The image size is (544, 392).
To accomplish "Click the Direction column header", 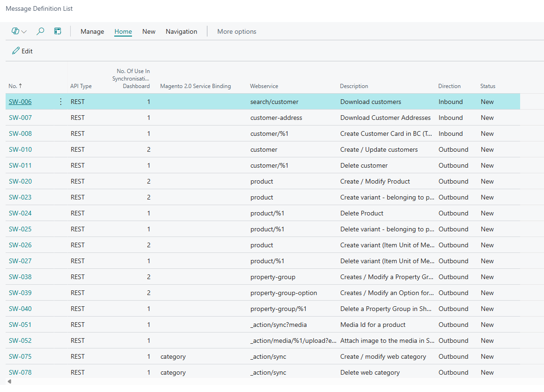I will click(449, 86).
